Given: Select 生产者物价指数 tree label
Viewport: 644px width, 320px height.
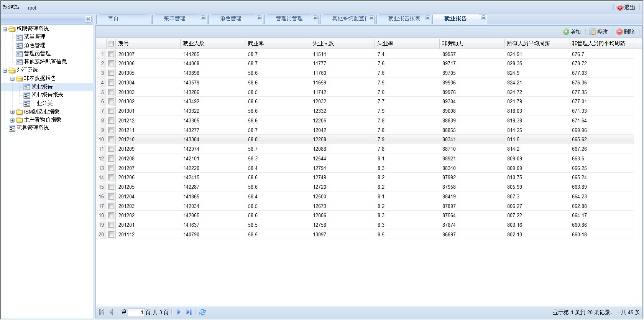Looking at the screenshot, I should click(x=43, y=120).
